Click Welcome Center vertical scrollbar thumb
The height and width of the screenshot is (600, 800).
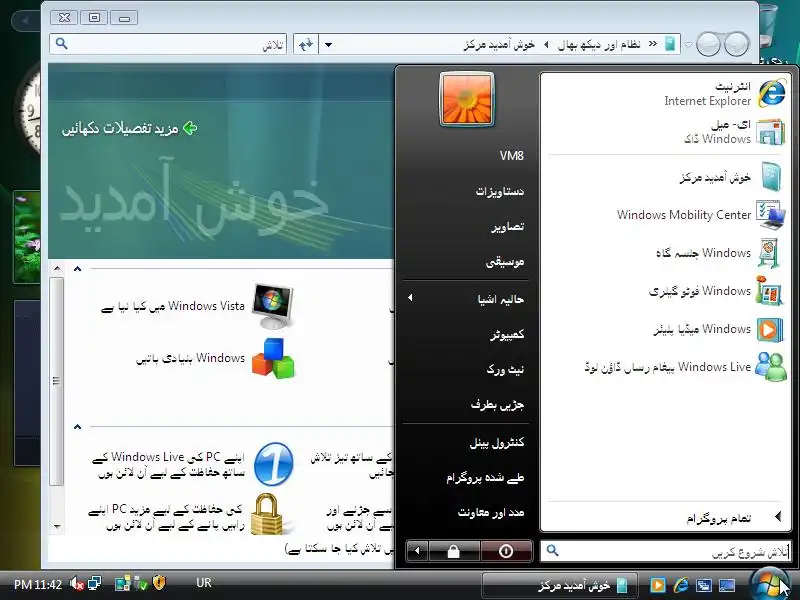click(x=57, y=381)
